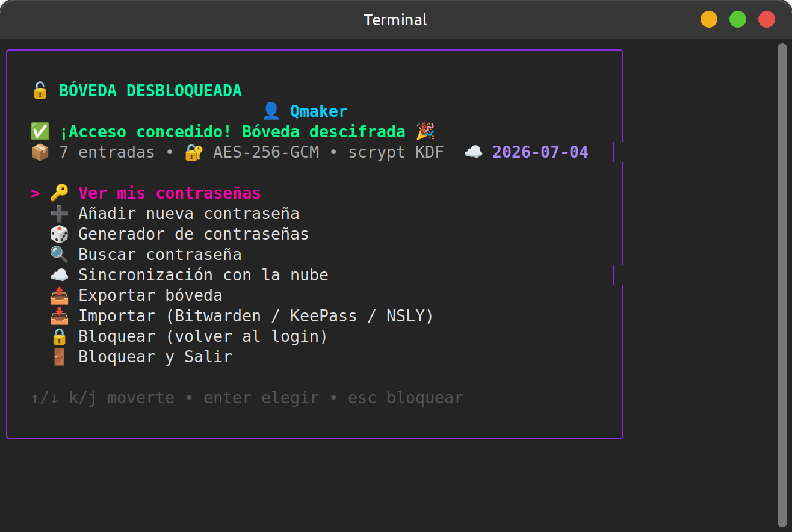This screenshot has height=532, width=792.
Task: Minimize the window with the yellow button
Action: 709,19
